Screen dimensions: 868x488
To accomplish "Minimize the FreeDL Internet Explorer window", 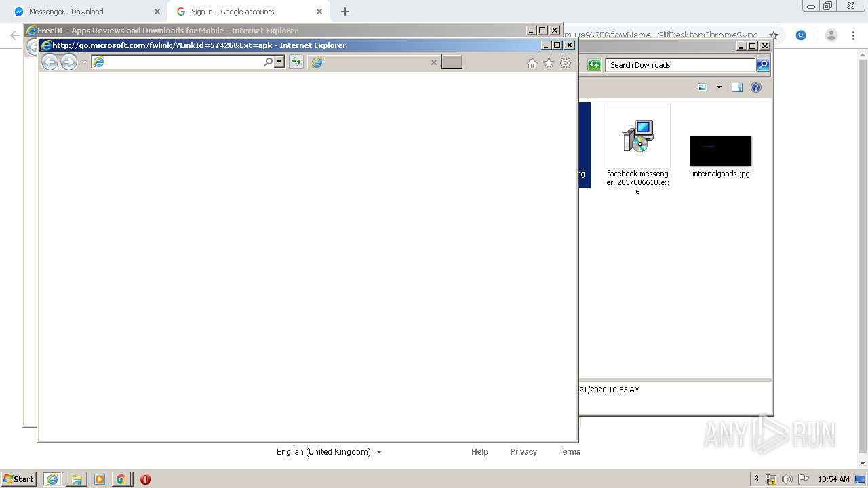I will (531, 30).
